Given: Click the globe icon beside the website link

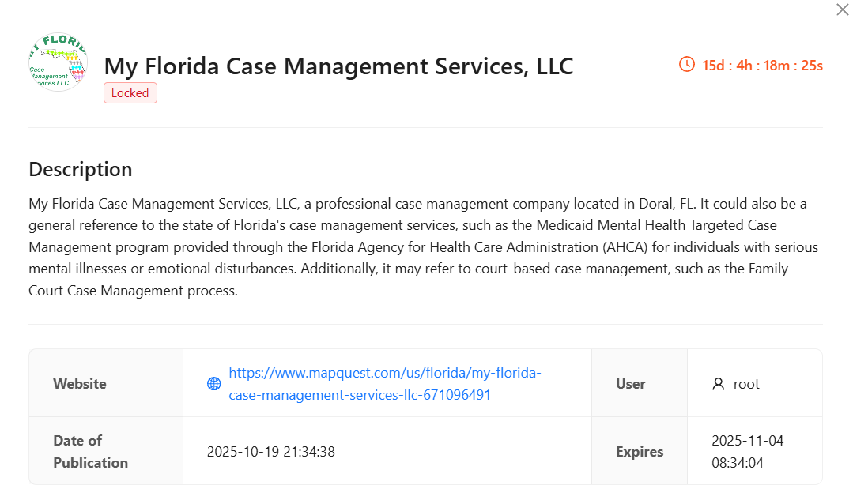Looking at the screenshot, I should coord(213,383).
